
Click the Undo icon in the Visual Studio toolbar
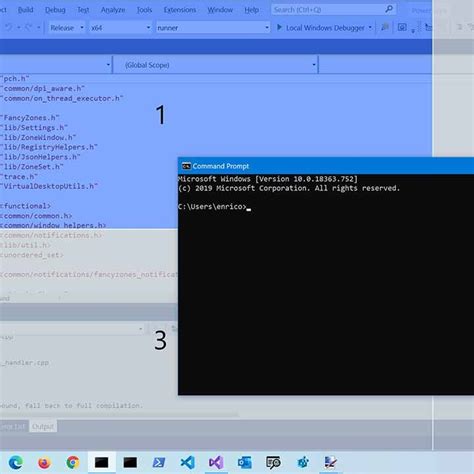click(9, 28)
